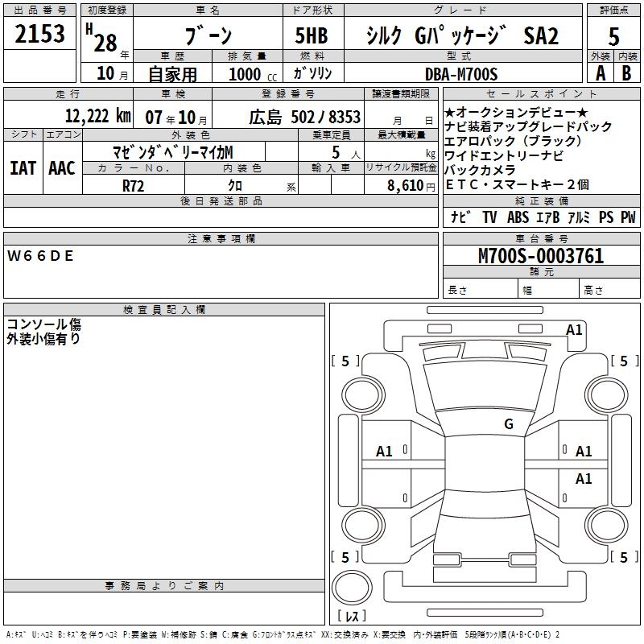Image resolution: width=644 pixels, height=644 pixels.
Task: Select 検査員記入欄 header
Action: pos(164,310)
